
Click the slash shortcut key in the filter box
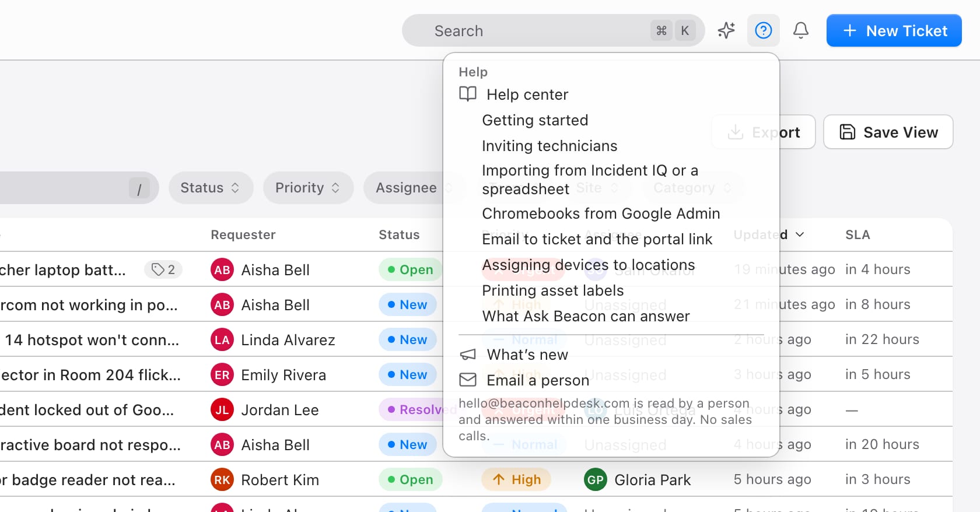(139, 188)
